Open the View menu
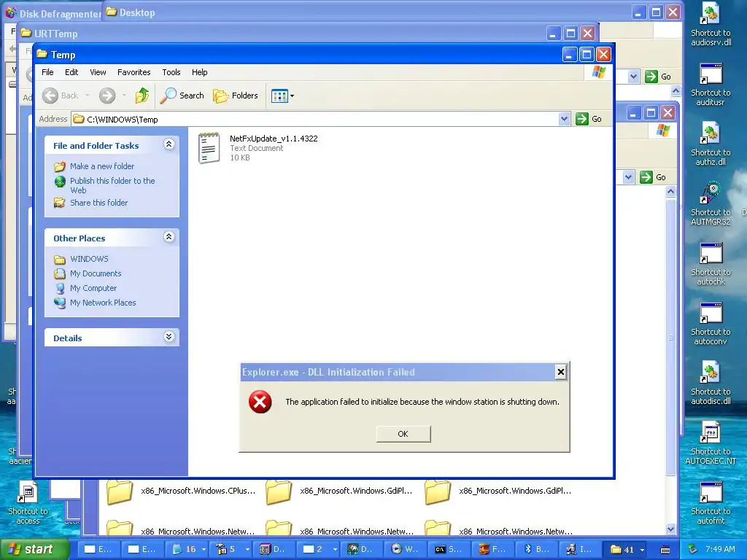This screenshot has height=560, width=747. coord(98,72)
